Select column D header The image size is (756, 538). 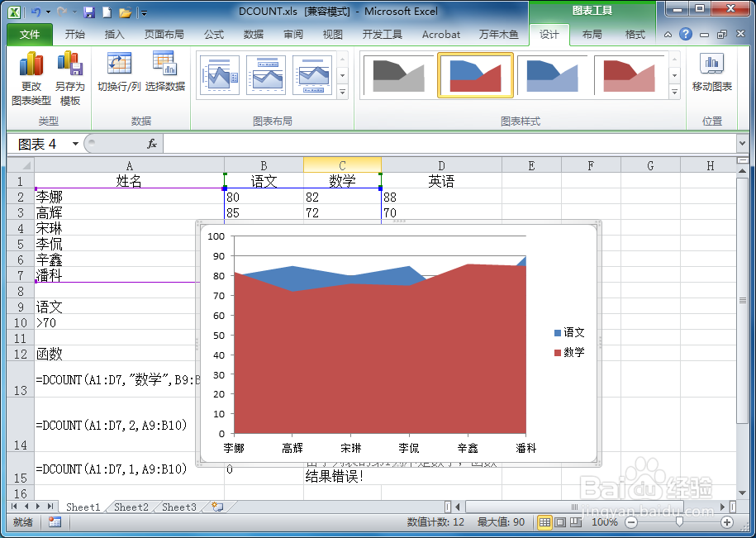(x=441, y=166)
